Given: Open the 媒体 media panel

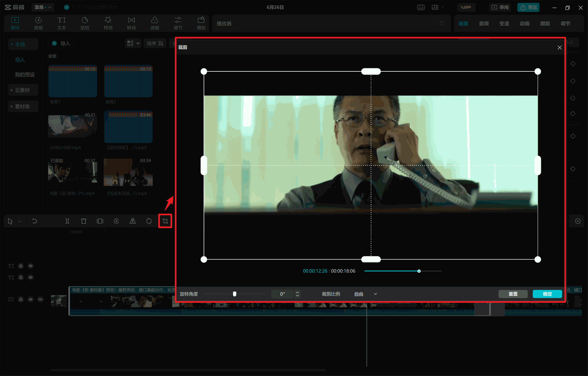Looking at the screenshot, I should pos(15,23).
